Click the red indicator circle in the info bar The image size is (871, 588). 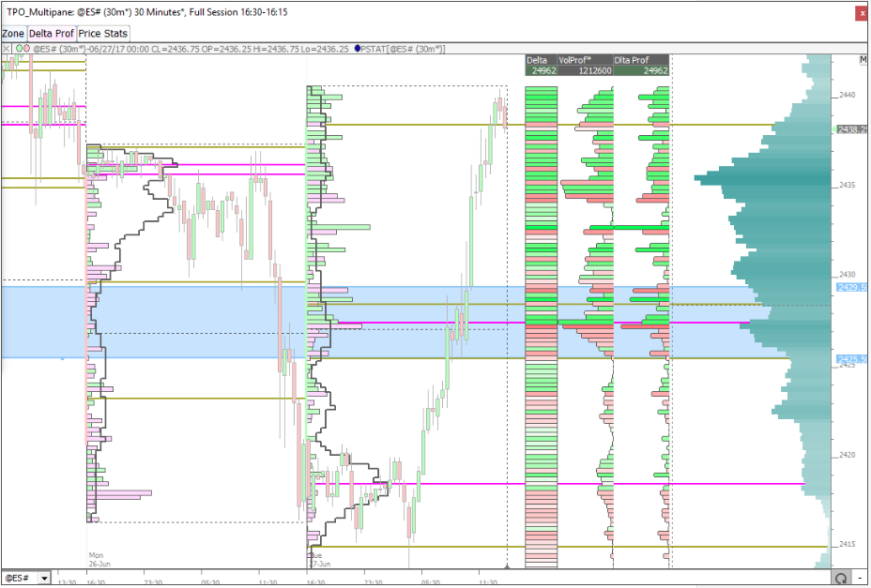[27, 48]
